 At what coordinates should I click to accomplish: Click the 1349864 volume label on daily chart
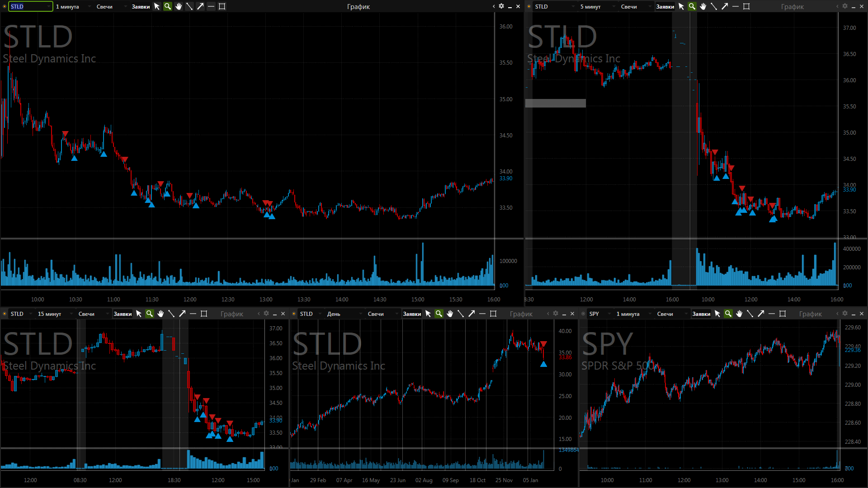coord(568,450)
